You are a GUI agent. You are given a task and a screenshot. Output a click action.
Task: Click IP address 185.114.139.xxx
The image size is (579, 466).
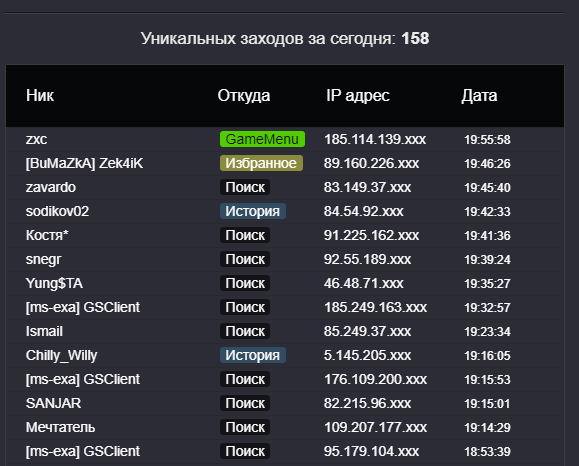(x=375, y=140)
